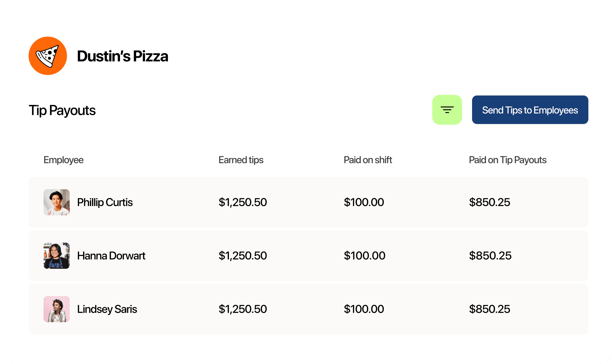The image size is (612, 364).
Task: Click Hanna Dorwart's profile photo
Action: (57, 256)
